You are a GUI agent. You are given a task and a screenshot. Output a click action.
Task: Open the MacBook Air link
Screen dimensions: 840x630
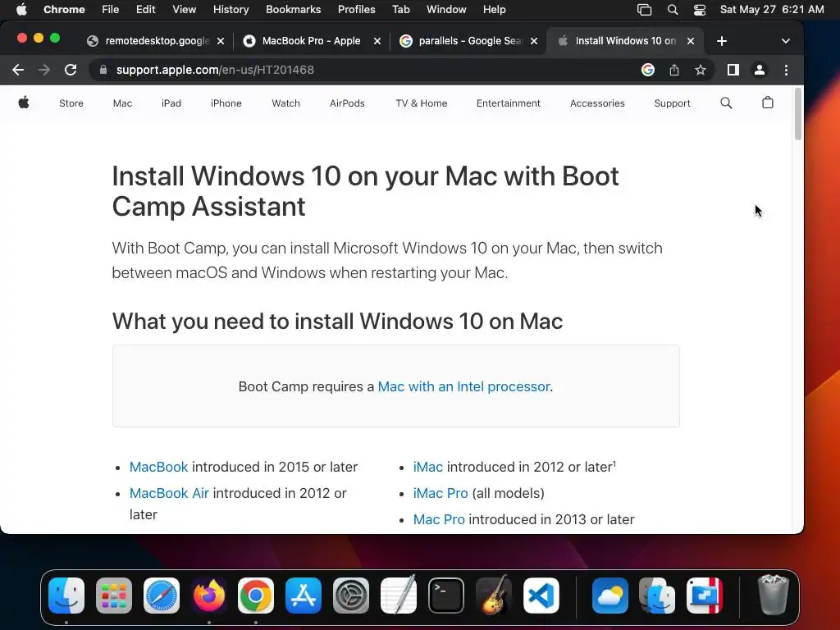coord(169,493)
